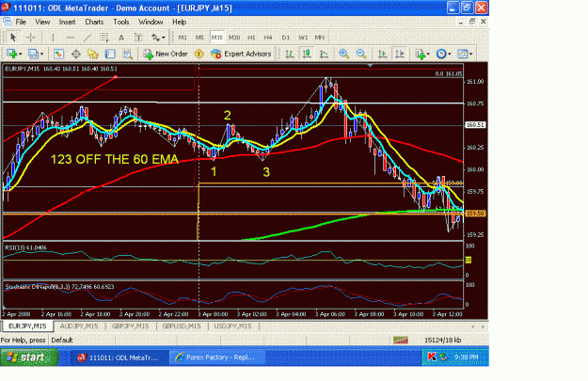The image size is (588, 381).
Task: Activate the crosshair tool
Action: click(31, 37)
